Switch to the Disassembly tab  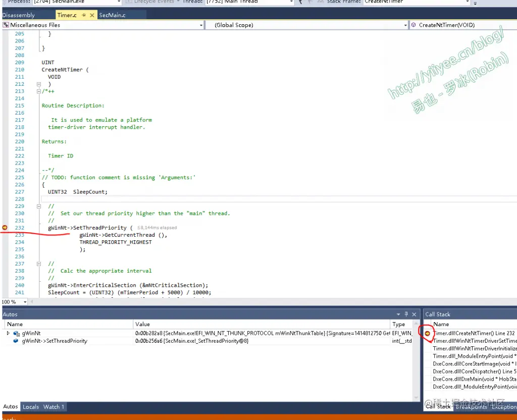pyautogui.click(x=19, y=15)
